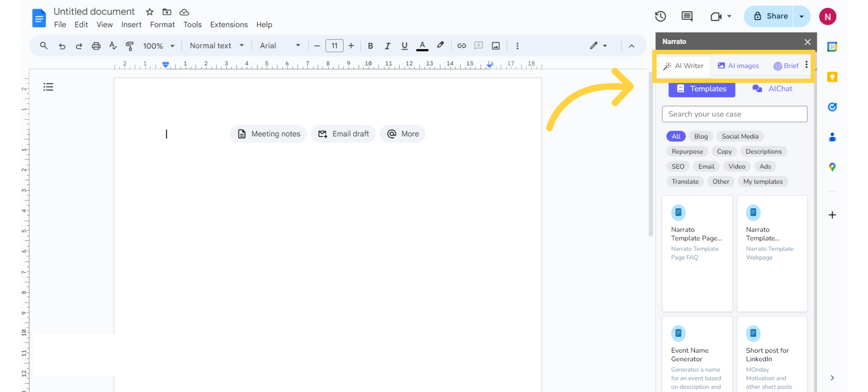Select the My templates filter

[763, 182]
